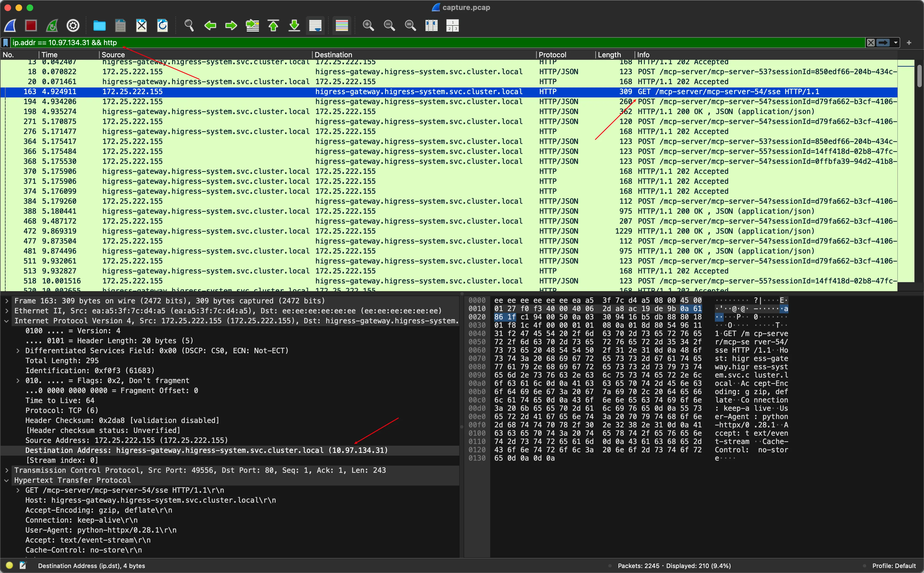Expand the Frame 163 tree node
The image size is (924, 573).
coord(7,301)
